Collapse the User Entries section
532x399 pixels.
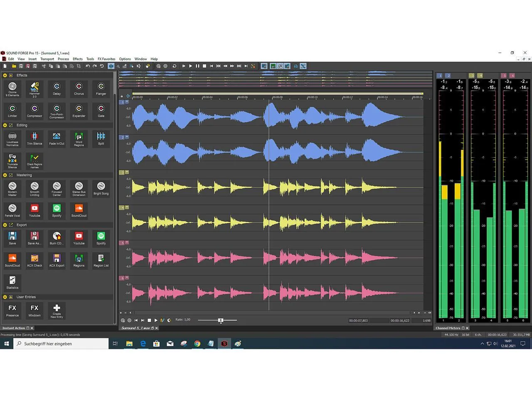click(5, 297)
